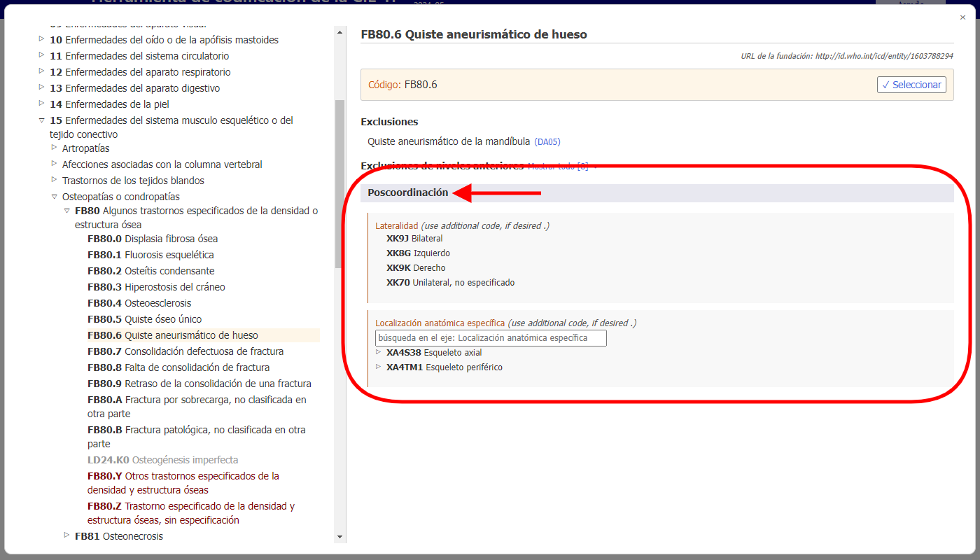Open FB80.8 Falta de consolidación de fractura
980x560 pixels.
point(178,367)
